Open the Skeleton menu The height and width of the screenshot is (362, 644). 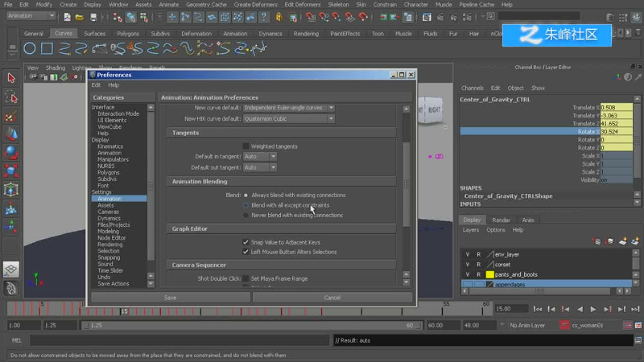(338, 5)
